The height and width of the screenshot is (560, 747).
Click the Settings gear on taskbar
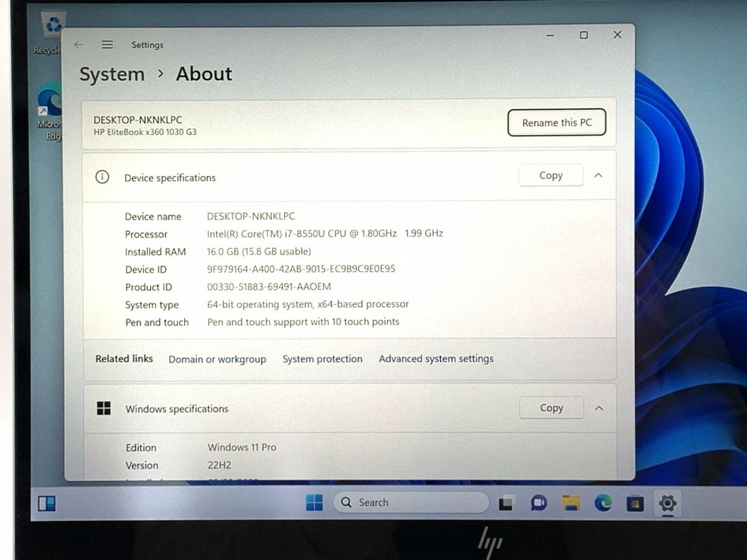click(x=667, y=503)
